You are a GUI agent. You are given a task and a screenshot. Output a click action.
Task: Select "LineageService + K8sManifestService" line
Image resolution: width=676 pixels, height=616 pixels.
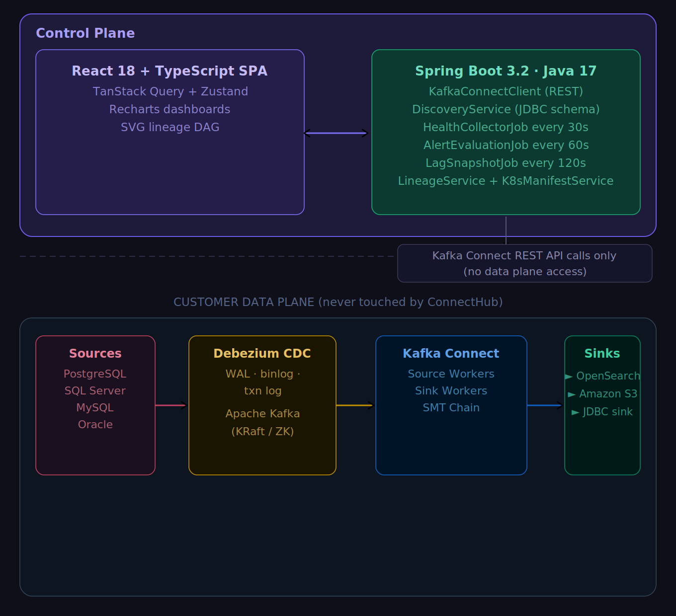[506, 181]
